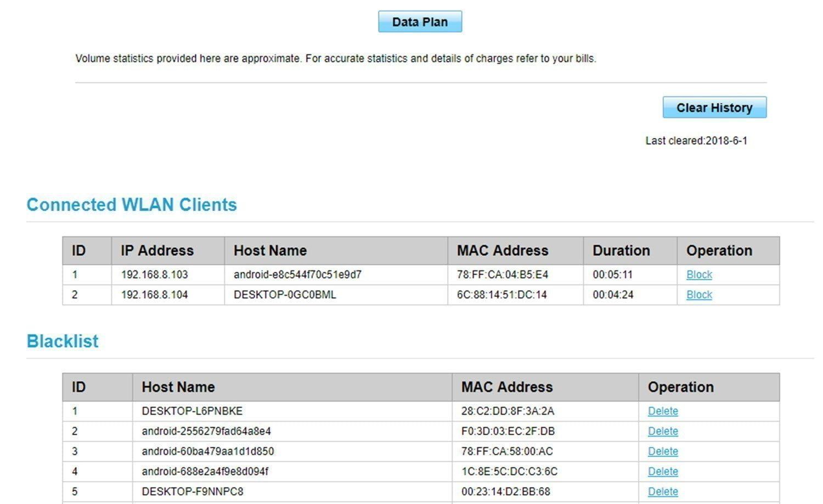The image size is (823, 504).
Task: Delete DESKTOP-F9NNPC8 blacklist entry
Action: [x=663, y=491]
